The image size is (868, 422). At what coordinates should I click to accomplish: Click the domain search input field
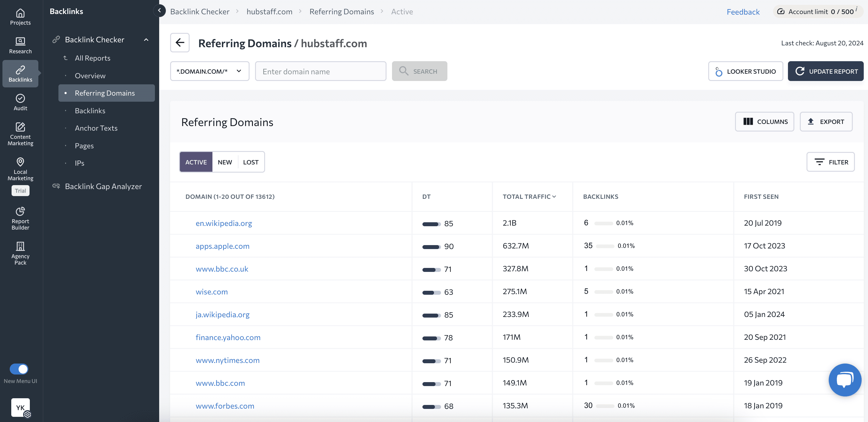point(320,71)
